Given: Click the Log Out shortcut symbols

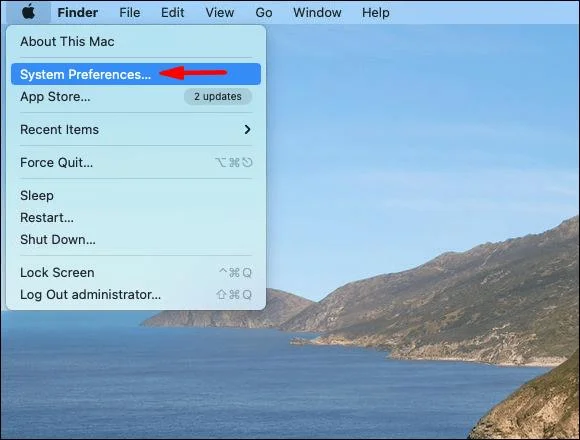Looking at the screenshot, I should coord(234,295).
